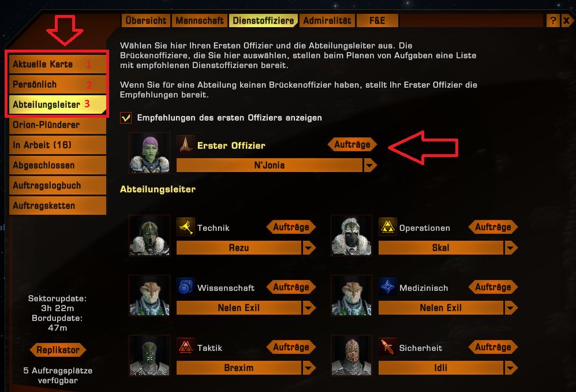Click Aufträge button next to Taktik
576x392 pixels.
point(291,347)
